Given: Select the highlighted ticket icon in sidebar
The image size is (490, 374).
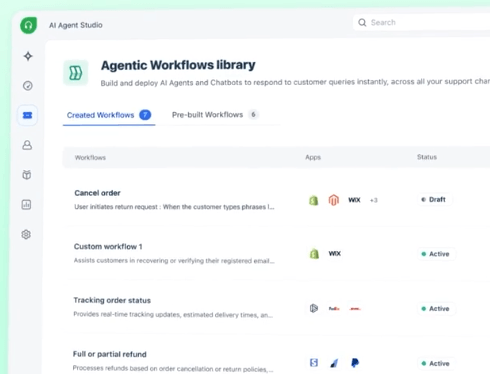Looking at the screenshot, I should coord(27,115).
